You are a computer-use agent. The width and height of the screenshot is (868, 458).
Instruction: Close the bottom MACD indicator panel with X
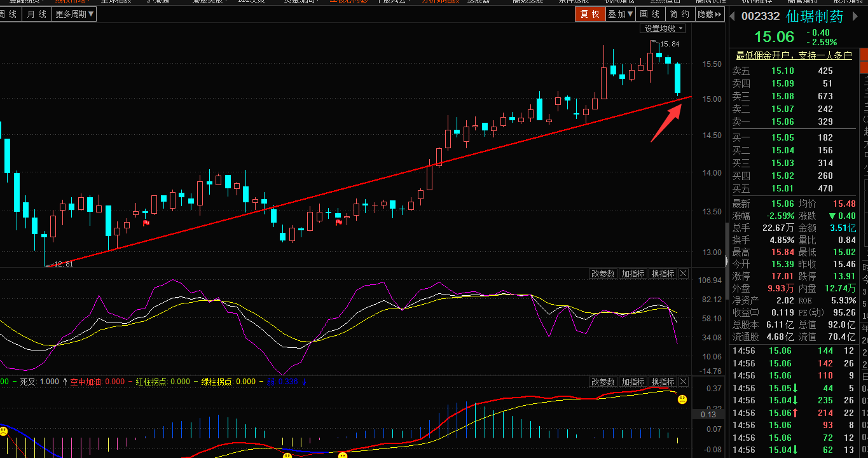[684, 382]
